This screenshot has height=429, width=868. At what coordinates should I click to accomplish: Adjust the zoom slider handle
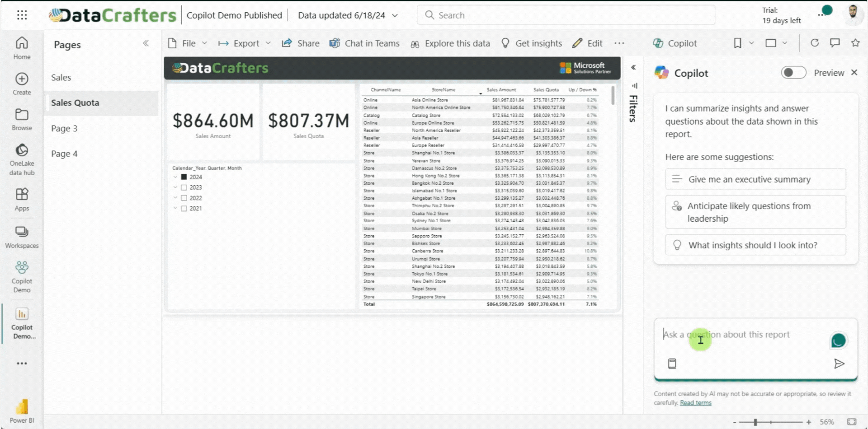click(755, 422)
